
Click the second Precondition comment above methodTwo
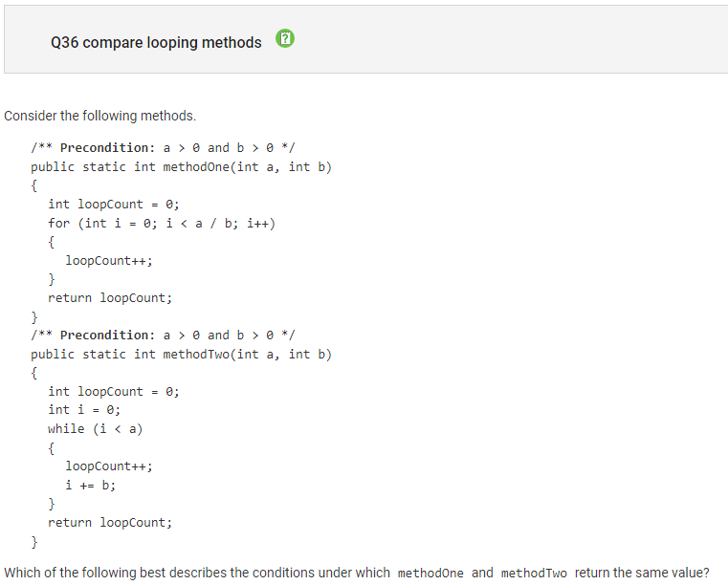coord(163,335)
